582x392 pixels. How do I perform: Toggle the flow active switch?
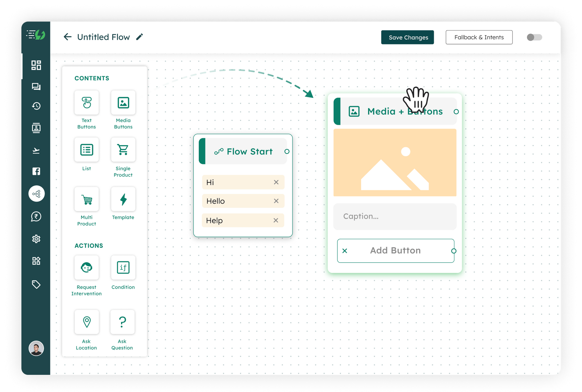(x=534, y=37)
